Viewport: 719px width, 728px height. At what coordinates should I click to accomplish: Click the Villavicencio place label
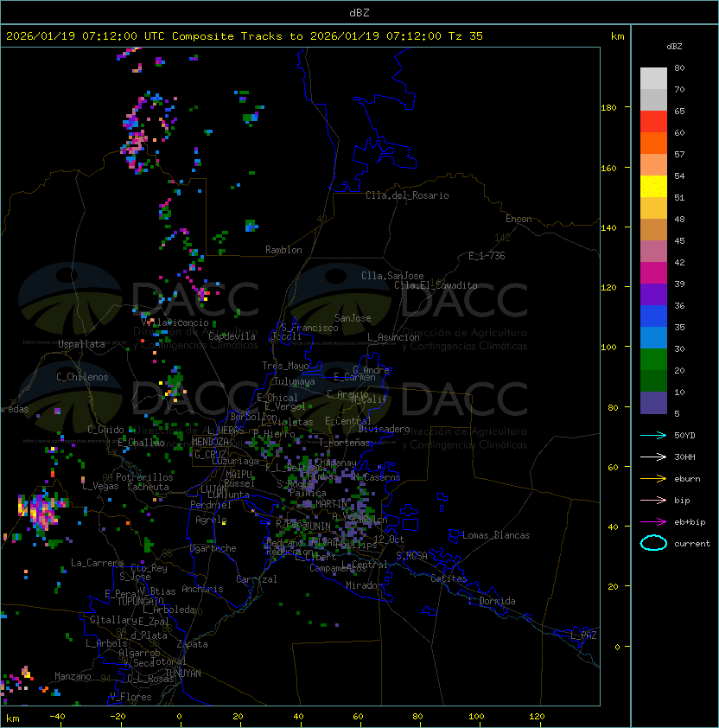(175, 322)
